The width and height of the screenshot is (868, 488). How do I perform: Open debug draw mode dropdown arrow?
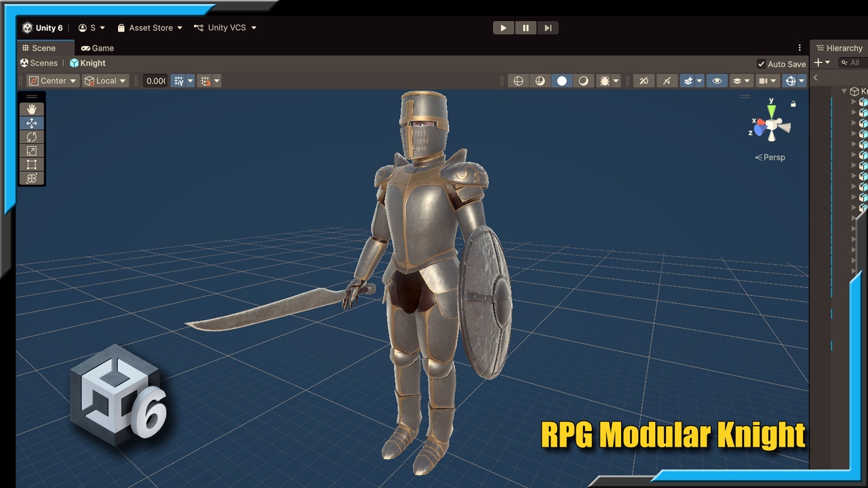(x=616, y=81)
